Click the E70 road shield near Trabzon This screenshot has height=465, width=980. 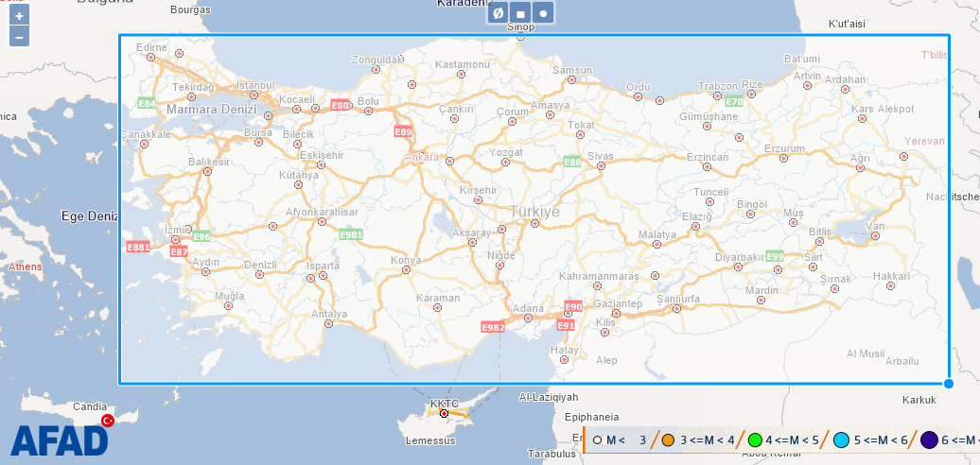tap(734, 101)
